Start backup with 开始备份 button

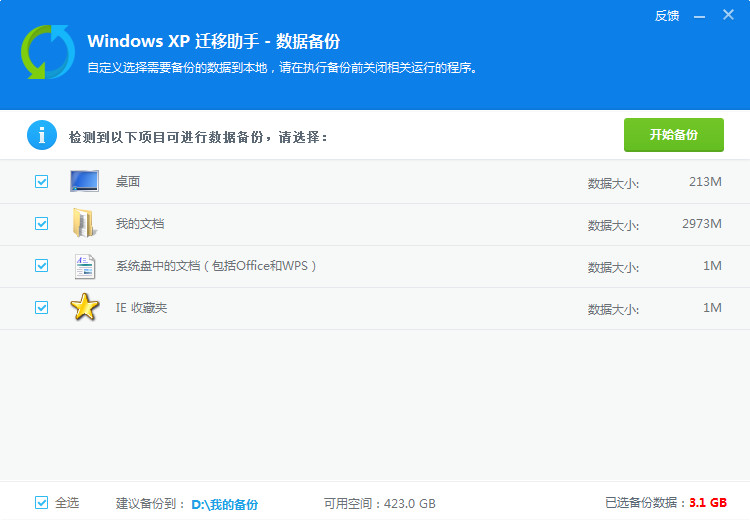[x=673, y=135]
